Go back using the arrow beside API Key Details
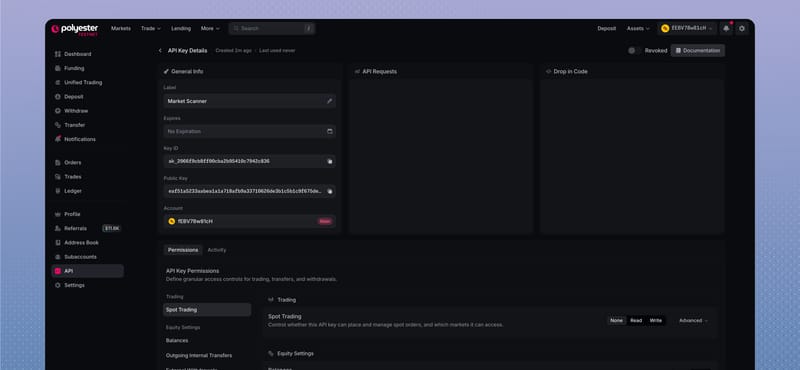This screenshot has width=800, height=370. [160, 51]
